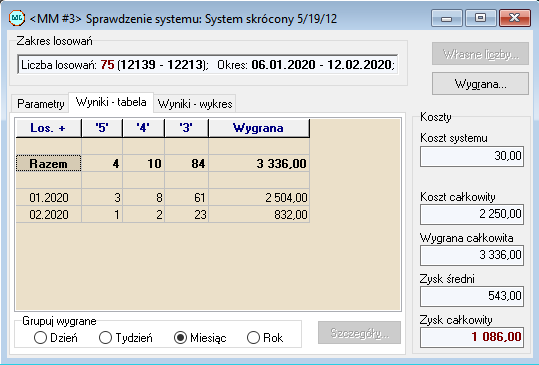Open the Wyniki - wykres tab
539x365 pixels.
coord(195,104)
